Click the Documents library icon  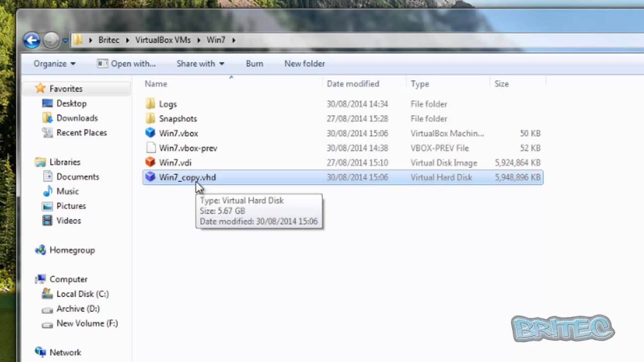click(x=47, y=176)
